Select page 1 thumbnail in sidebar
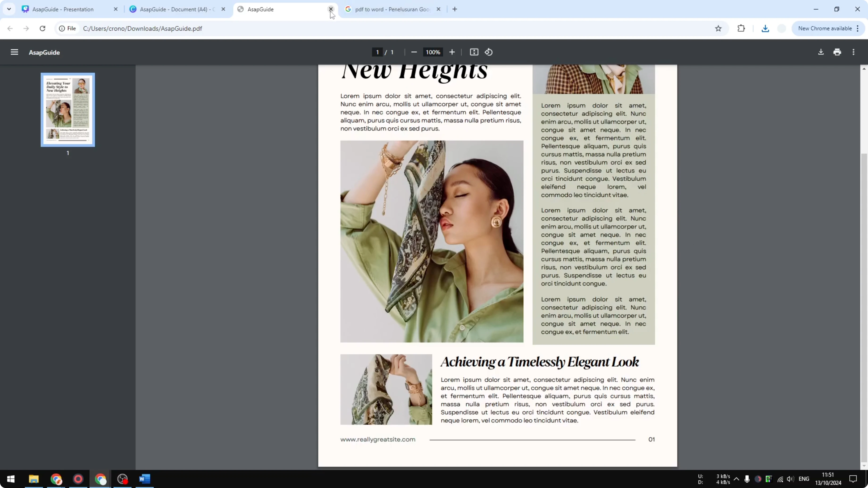Screen dimensions: 868x488 pos(68,109)
